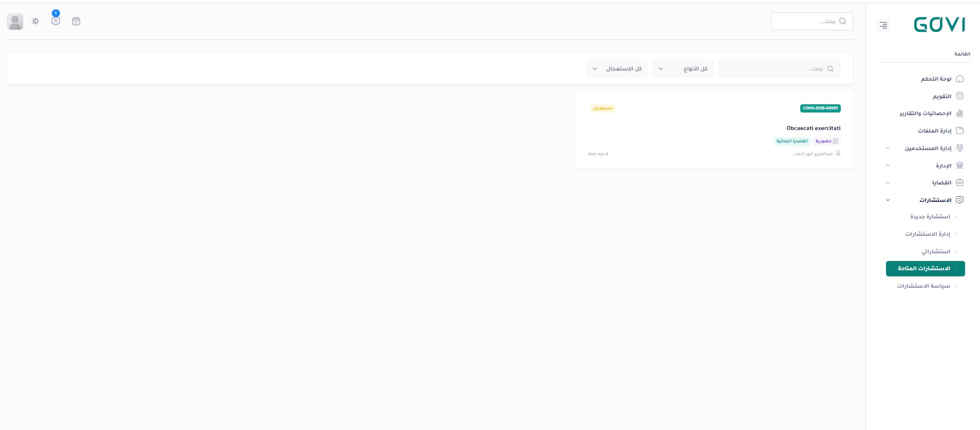Expand the إدارة المستخدمين submenu
980x430 pixels.
coord(928,148)
